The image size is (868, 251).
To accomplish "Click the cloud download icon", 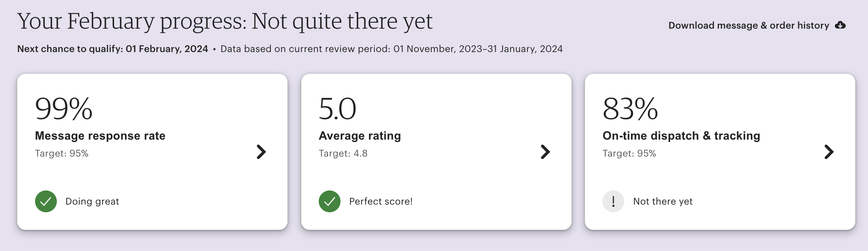I will click(840, 25).
